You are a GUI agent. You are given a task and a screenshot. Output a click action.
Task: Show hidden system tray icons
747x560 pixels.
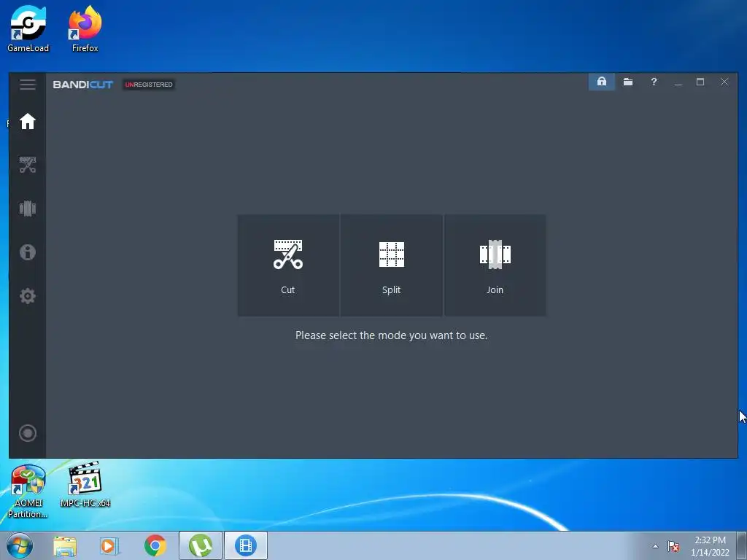click(656, 546)
